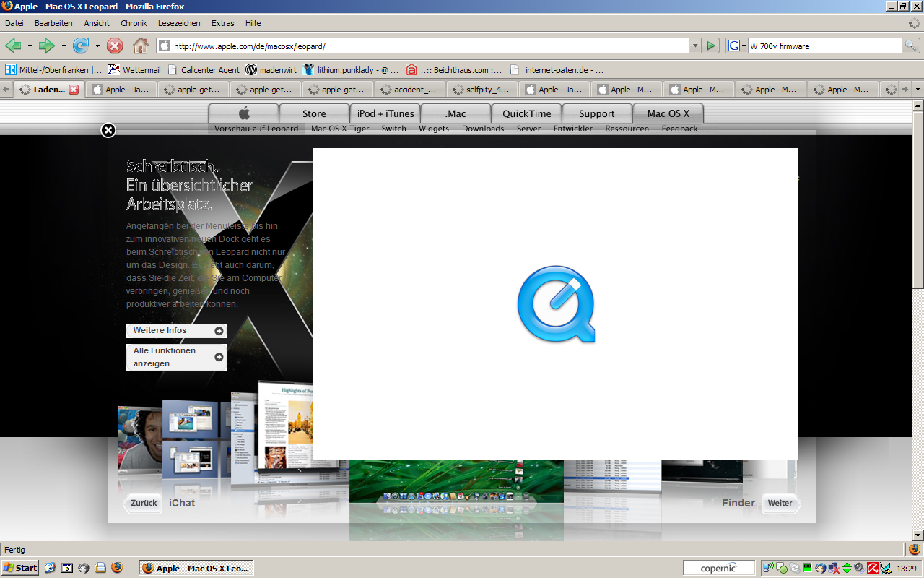Open the Windows Start button

[x=19, y=568]
